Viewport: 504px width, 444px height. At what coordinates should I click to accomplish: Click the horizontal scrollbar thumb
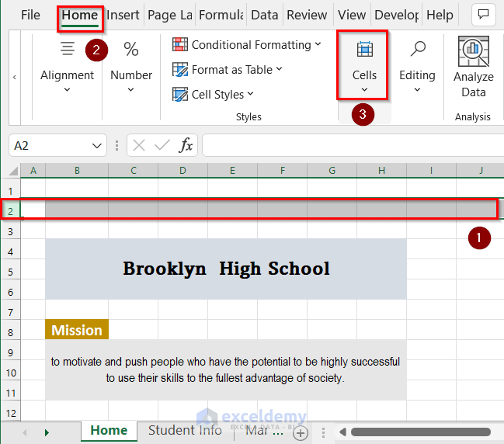(x=421, y=432)
